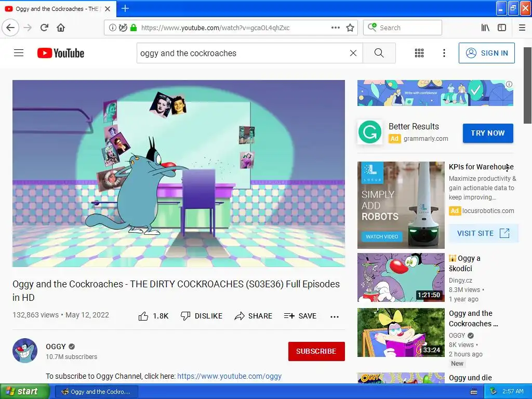The width and height of the screenshot is (532, 399).
Task: Click the Dingy.cz channel name
Action: (460, 280)
